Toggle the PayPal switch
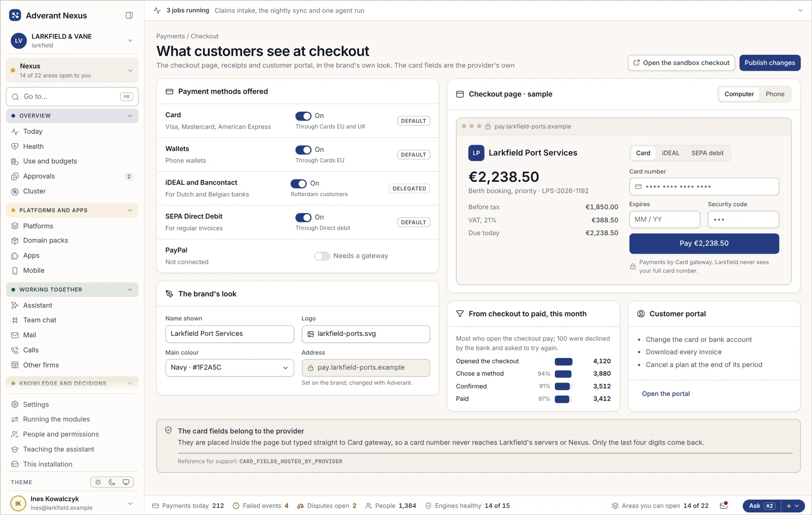This screenshot has width=812, height=515. (322, 256)
